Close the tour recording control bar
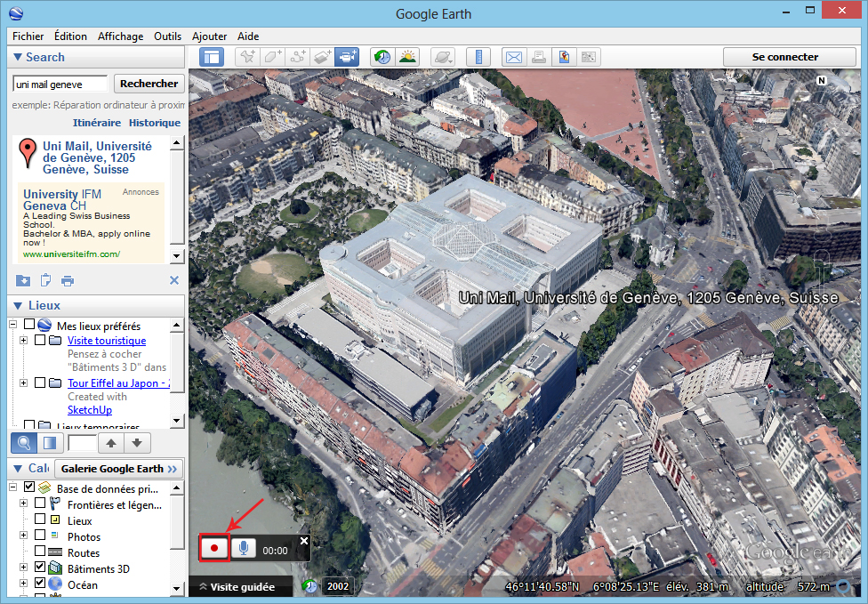The image size is (868, 604). point(304,541)
